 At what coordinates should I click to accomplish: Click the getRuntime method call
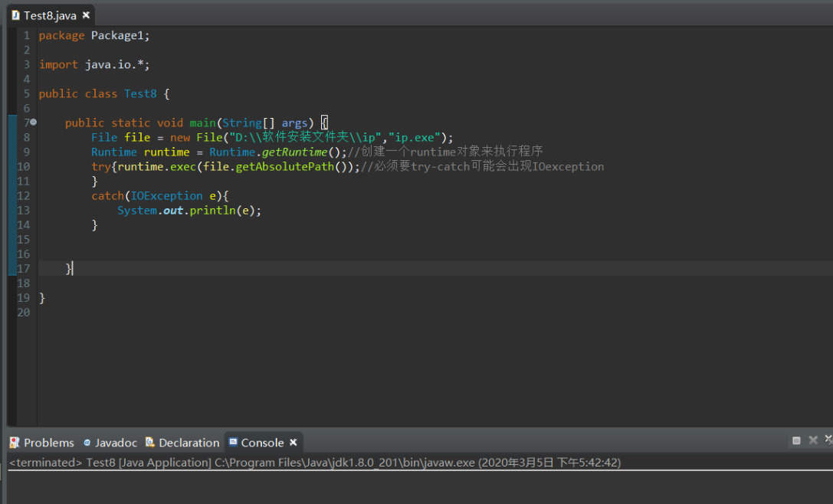coord(295,152)
